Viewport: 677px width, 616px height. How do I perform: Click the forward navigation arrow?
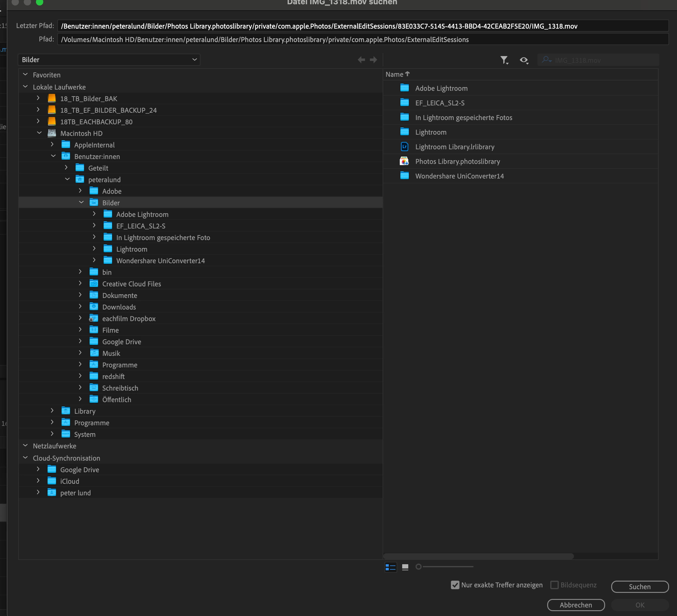pos(374,60)
